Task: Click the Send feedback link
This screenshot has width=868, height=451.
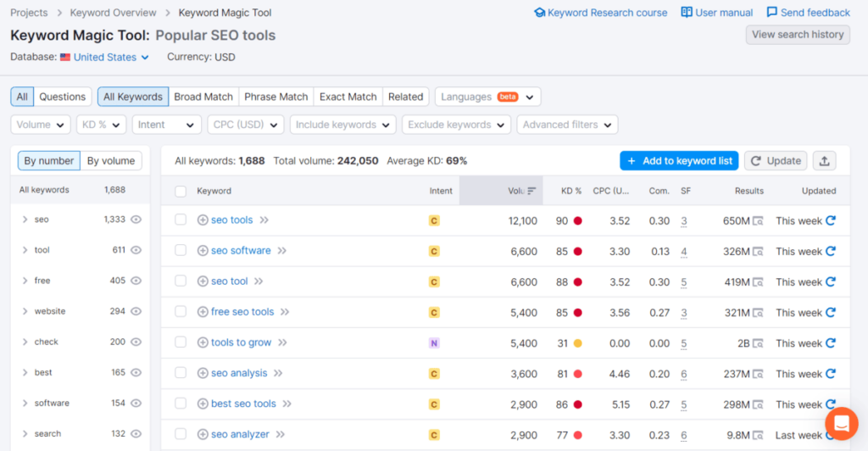Action: pos(808,13)
